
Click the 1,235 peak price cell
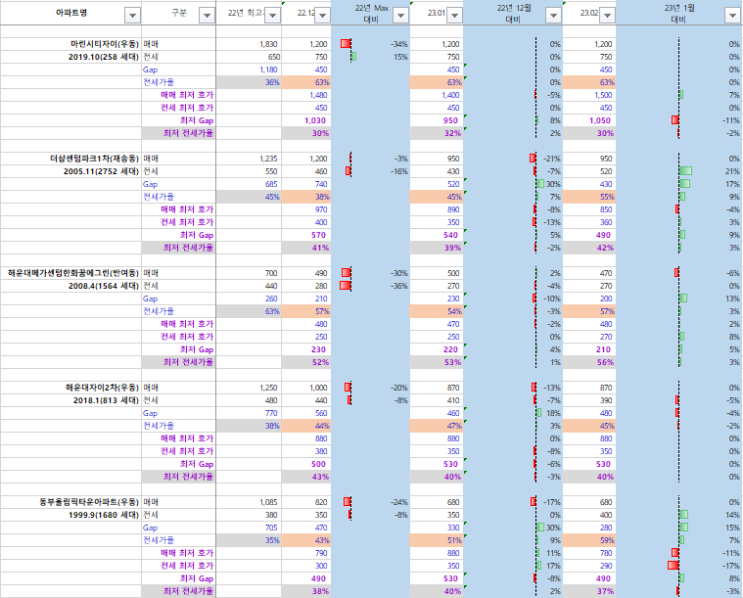coord(249,159)
